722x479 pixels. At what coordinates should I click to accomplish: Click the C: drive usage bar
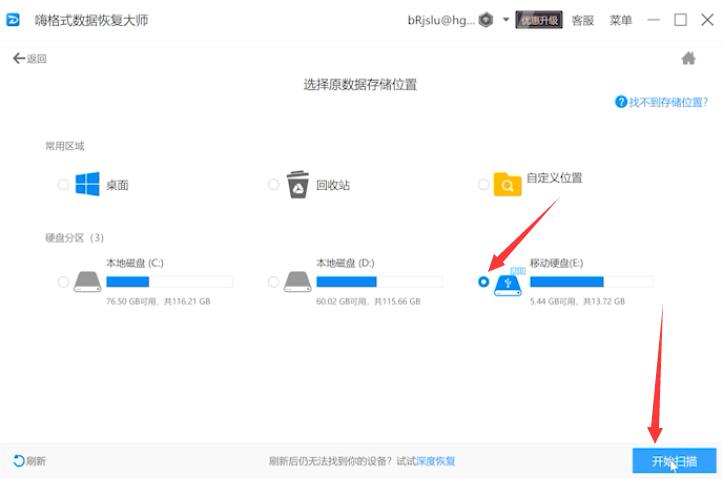(169, 281)
